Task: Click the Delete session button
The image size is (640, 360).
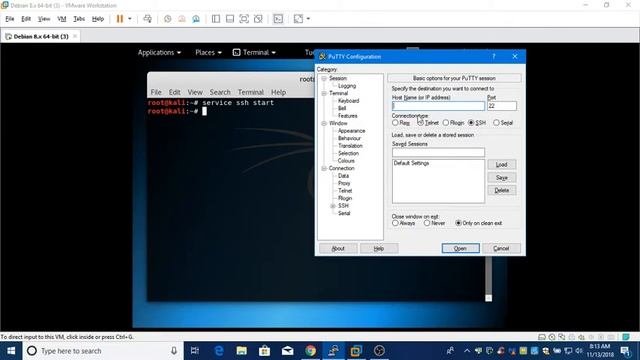Action: click(502, 190)
